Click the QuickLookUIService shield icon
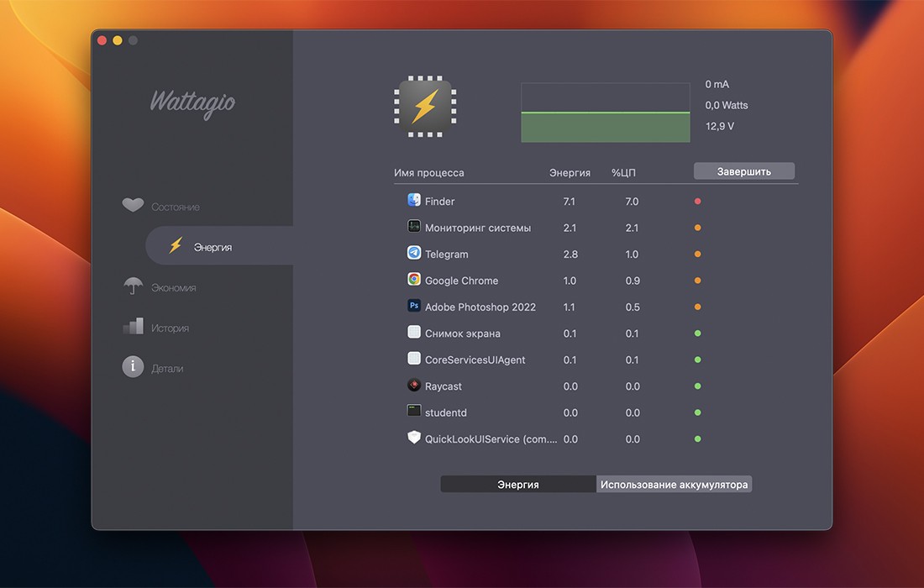The image size is (924, 588). tap(413, 438)
